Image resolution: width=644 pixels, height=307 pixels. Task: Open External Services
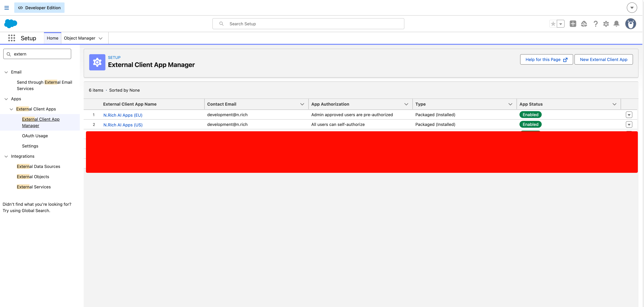point(34,187)
